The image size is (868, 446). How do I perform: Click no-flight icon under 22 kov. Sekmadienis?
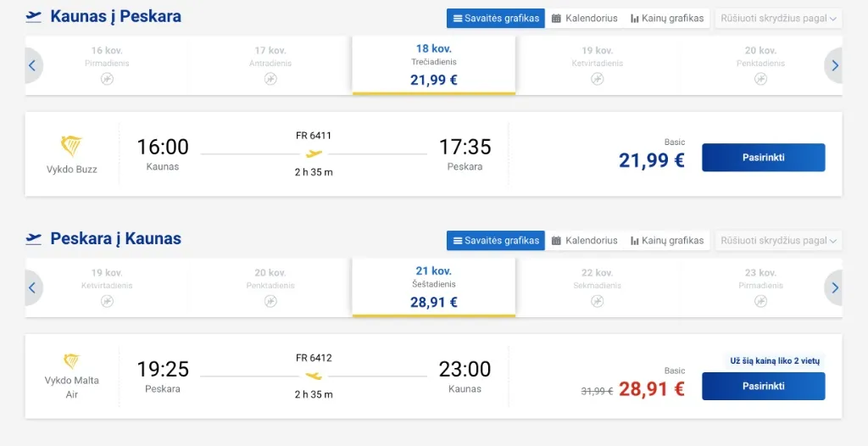click(x=598, y=301)
